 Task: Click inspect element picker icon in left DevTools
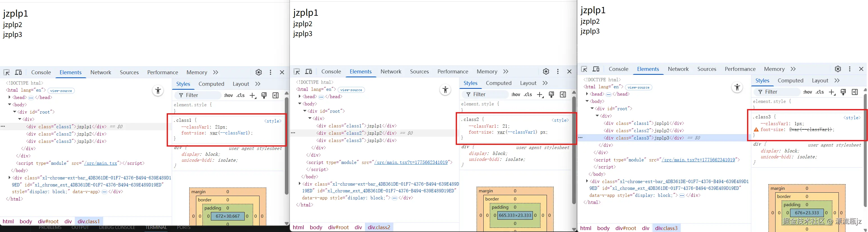coord(6,73)
